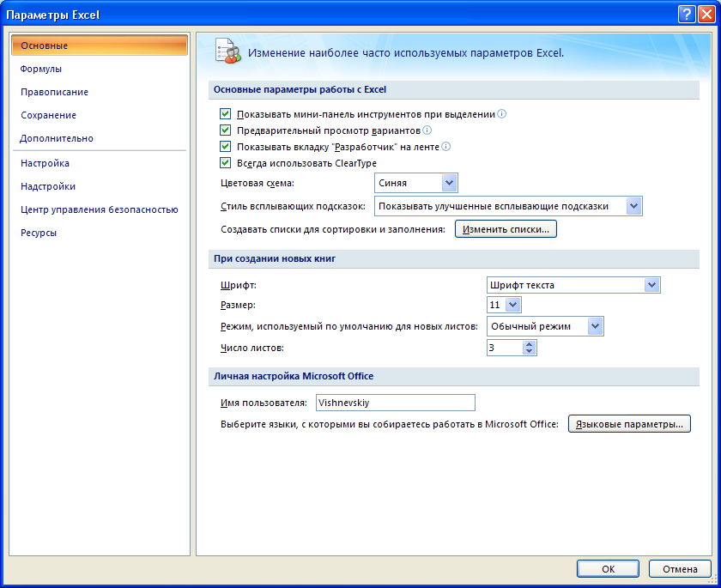This screenshot has height=588, width=721.
Task: Increase Число листов with up arrow
Action: [x=530, y=344]
